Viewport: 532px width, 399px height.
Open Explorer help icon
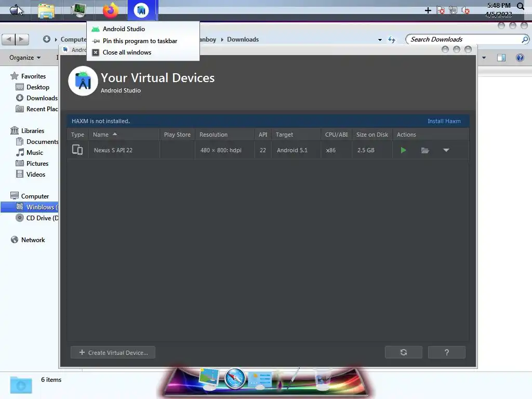520,58
